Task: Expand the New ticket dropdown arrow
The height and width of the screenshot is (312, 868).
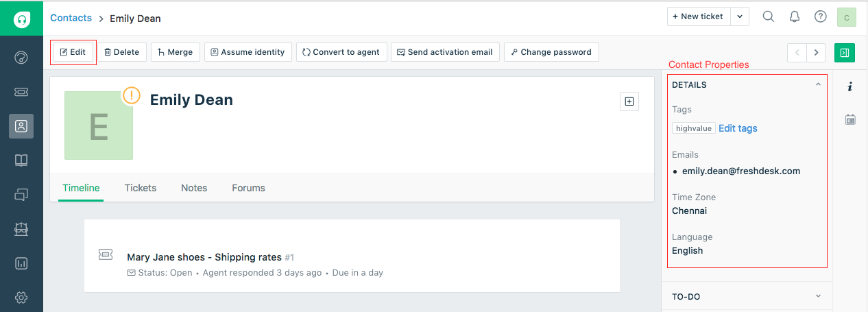Action: point(740,16)
